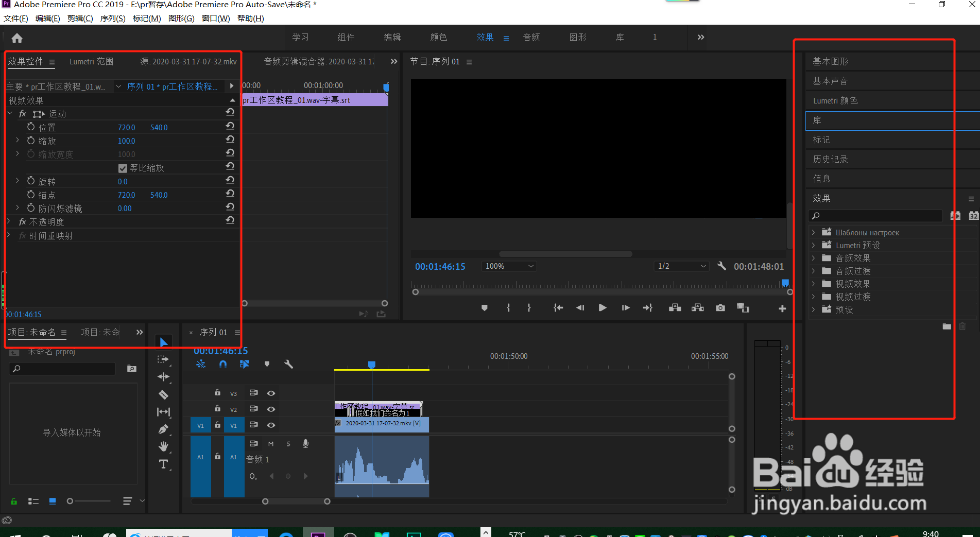Viewport: 980px width, 537px height.
Task: Toggle timeline snap magnet icon
Action: pyautogui.click(x=222, y=364)
